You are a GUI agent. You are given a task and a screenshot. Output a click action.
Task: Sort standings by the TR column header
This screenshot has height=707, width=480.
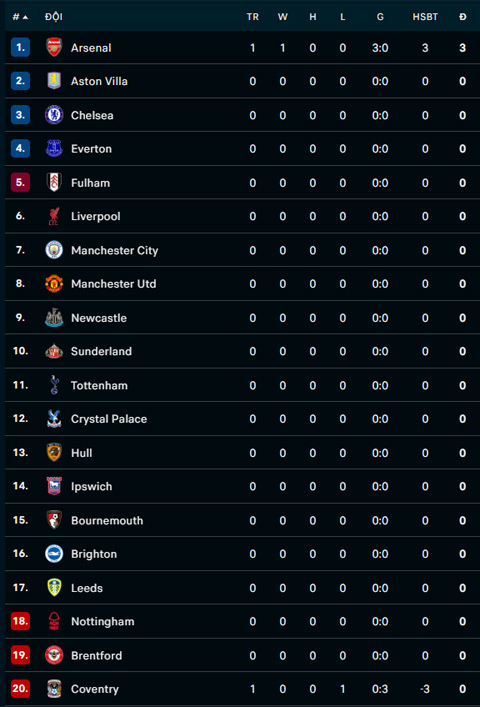tap(252, 17)
